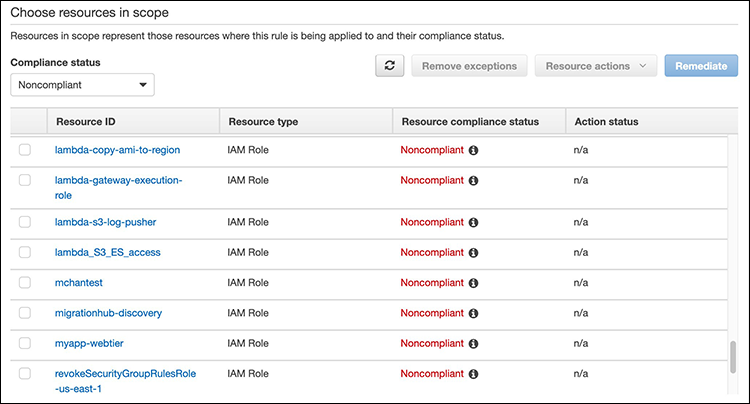Screen dimensions: 750x404
Task: Sort by Resource ID column header
Action: [85, 122]
